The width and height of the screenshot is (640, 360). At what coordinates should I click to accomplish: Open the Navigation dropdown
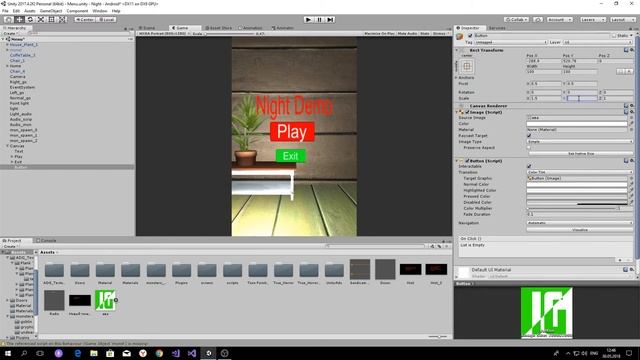coord(580,223)
